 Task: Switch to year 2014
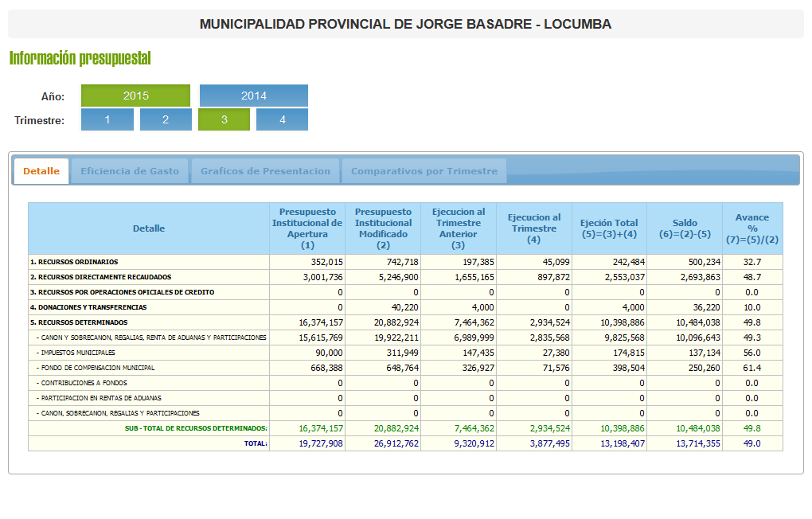tap(253, 96)
